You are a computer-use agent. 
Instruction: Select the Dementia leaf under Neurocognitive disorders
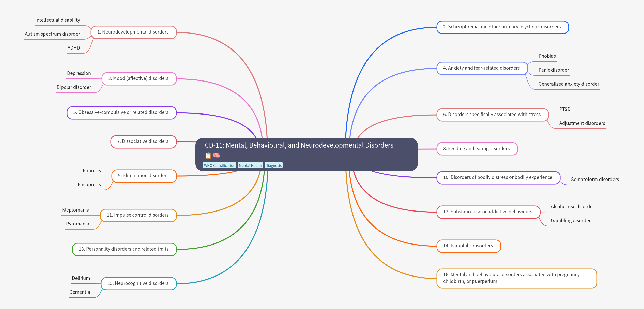80,292
